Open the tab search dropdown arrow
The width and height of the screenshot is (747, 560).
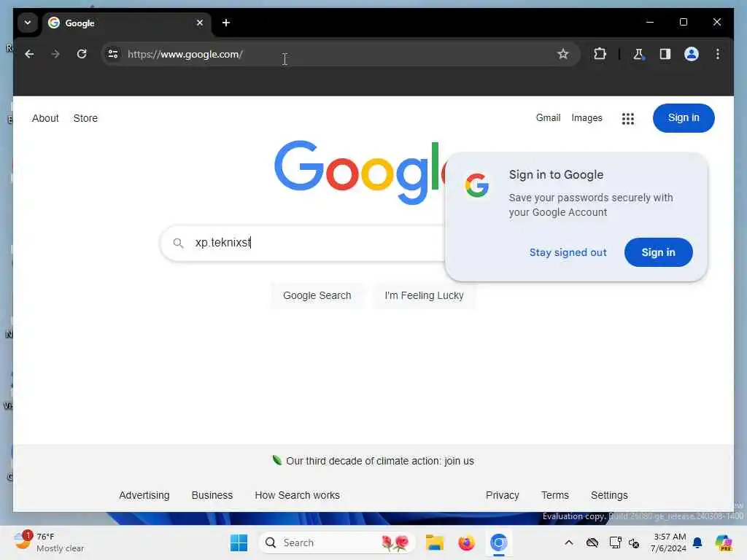(28, 23)
